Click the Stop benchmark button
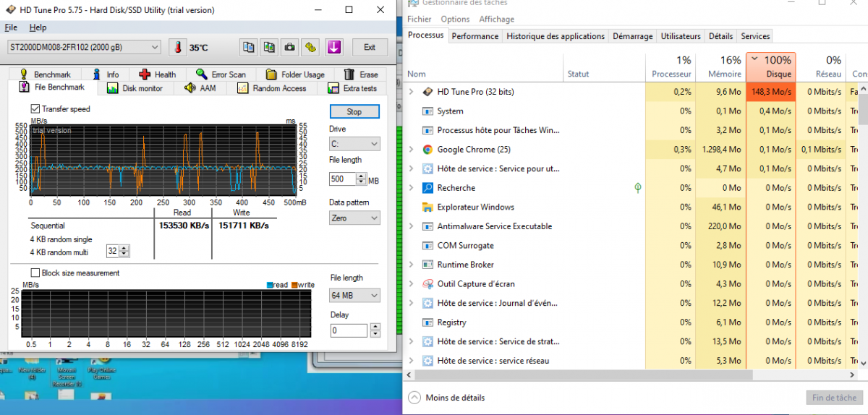This screenshot has height=415, width=868. click(354, 112)
